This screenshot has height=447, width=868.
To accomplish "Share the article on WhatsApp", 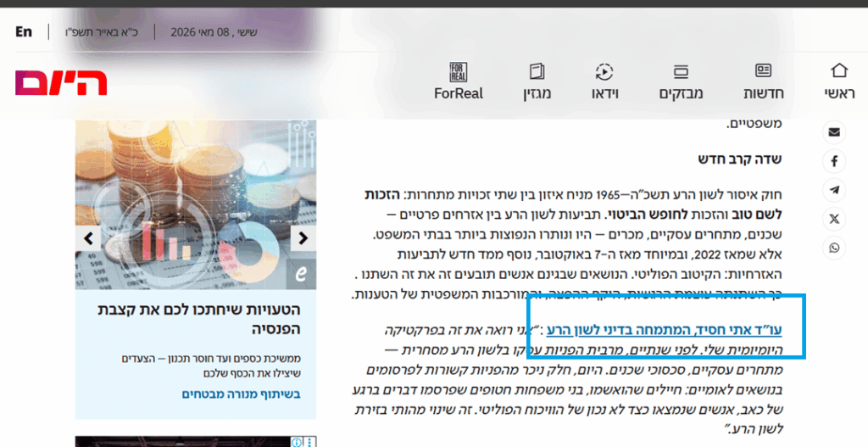I will point(834,248).
